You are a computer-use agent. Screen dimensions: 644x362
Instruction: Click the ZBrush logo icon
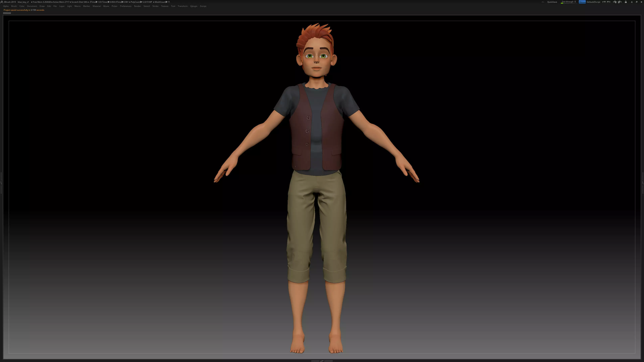click(2, 2)
